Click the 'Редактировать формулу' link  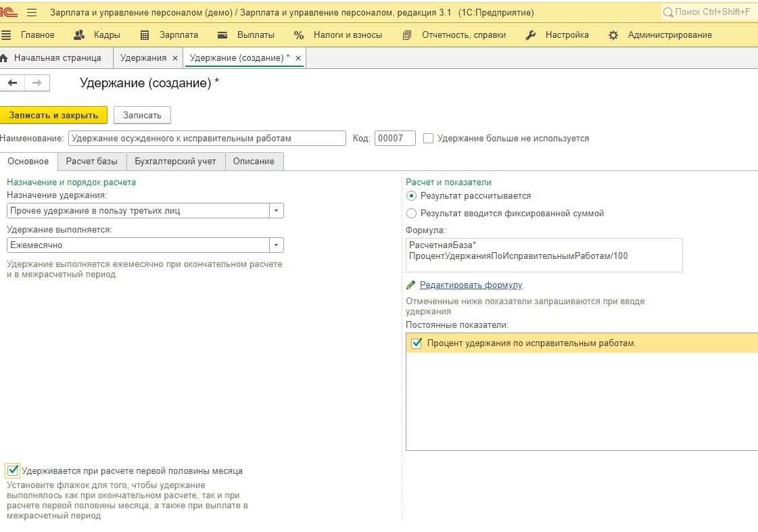[471, 285]
